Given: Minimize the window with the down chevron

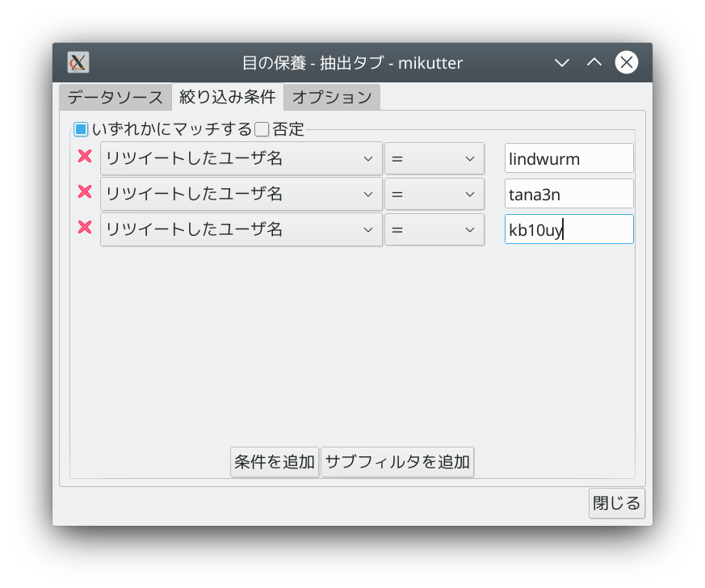Looking at the screenshot, I should click(562, 62).
